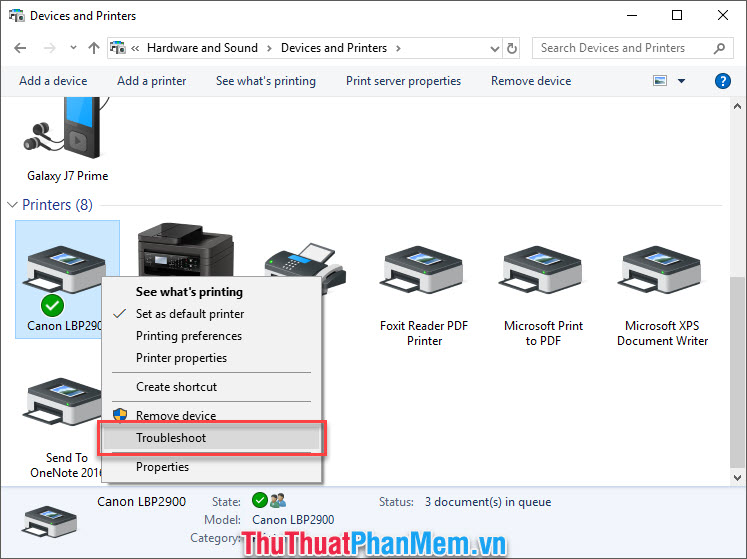Open the Galaxy J7 Prime device icon

(67, 128)
